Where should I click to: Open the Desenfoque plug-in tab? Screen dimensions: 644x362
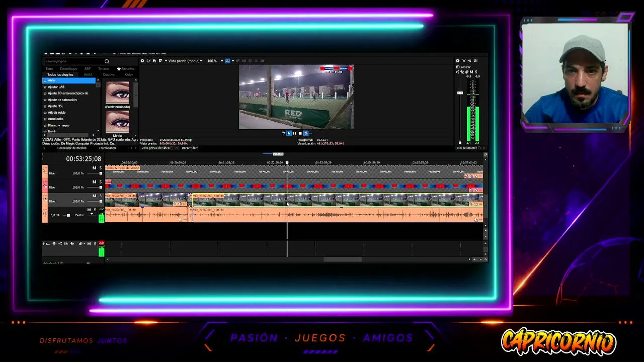point(69,68)
